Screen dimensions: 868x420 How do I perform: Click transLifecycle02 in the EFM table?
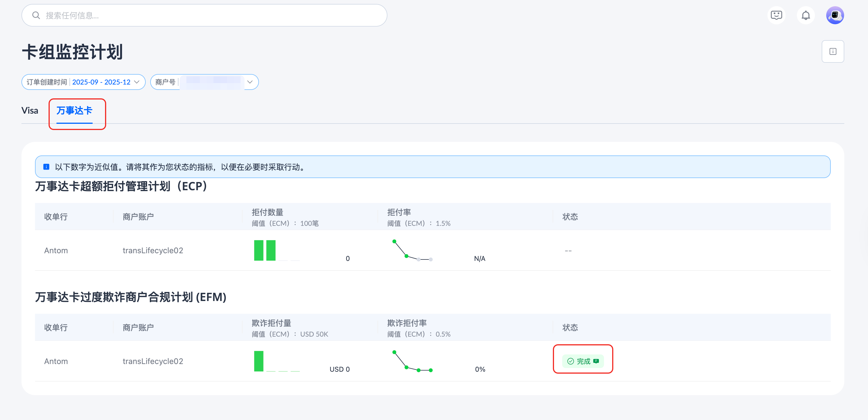[x=153, y=361]
